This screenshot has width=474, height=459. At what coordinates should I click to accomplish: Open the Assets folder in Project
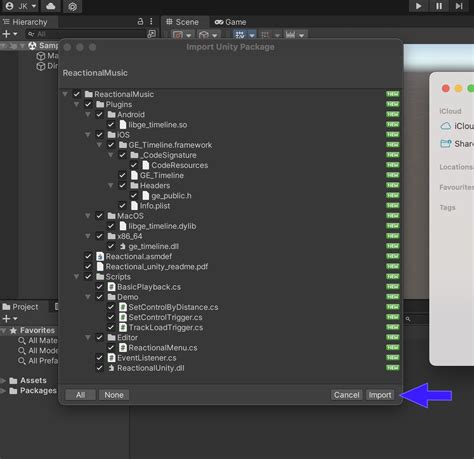click(x=28, y=380)
